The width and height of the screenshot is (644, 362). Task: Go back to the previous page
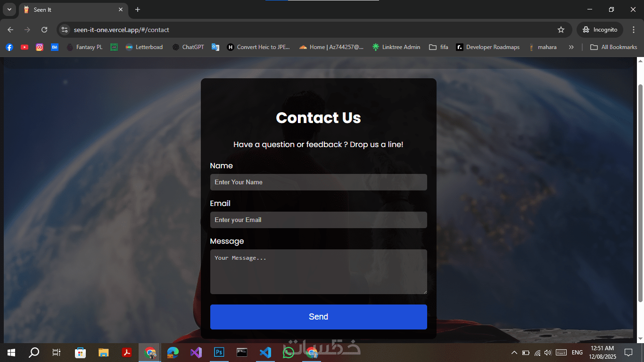point(10,30)
